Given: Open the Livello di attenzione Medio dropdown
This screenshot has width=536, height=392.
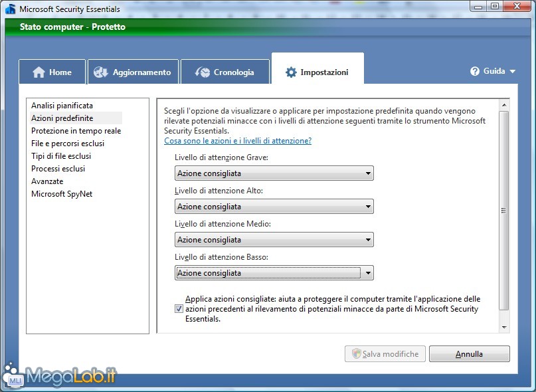Looking at the screenshot, I should click(274, 239).
